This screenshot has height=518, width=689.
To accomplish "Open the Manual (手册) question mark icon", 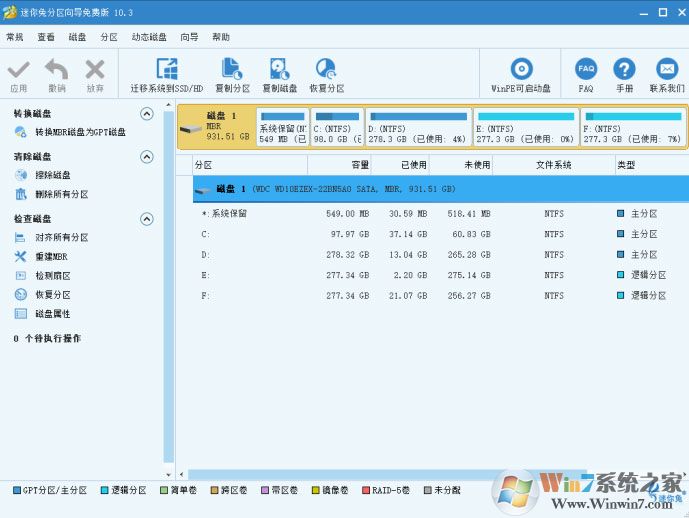I will 624,70.
